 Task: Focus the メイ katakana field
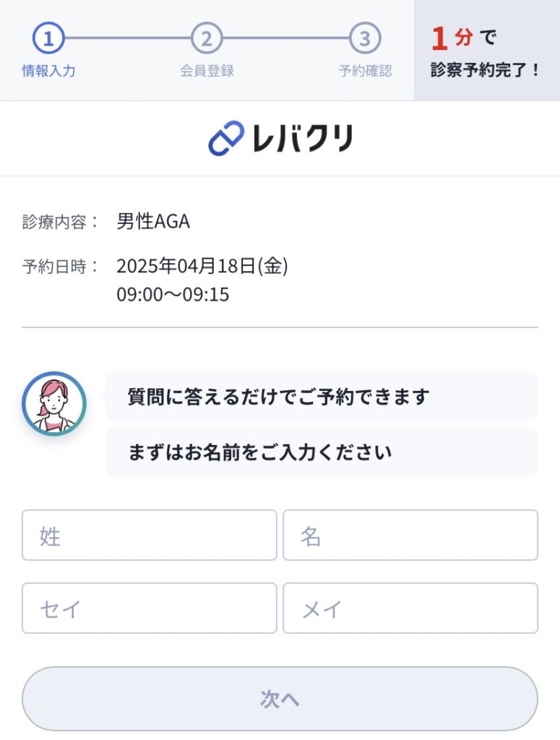click(410, 608)
